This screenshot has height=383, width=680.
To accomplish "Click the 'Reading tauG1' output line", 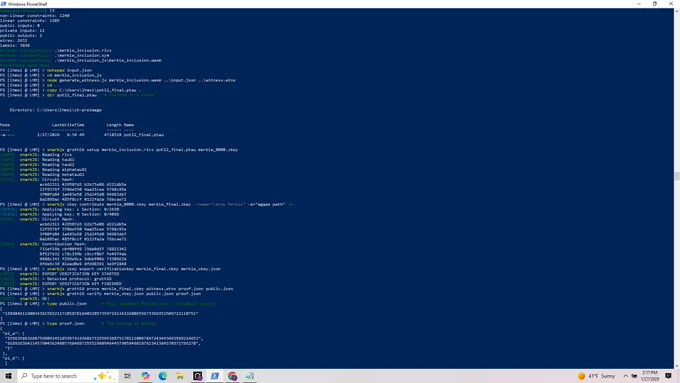I will click(37, 160).
